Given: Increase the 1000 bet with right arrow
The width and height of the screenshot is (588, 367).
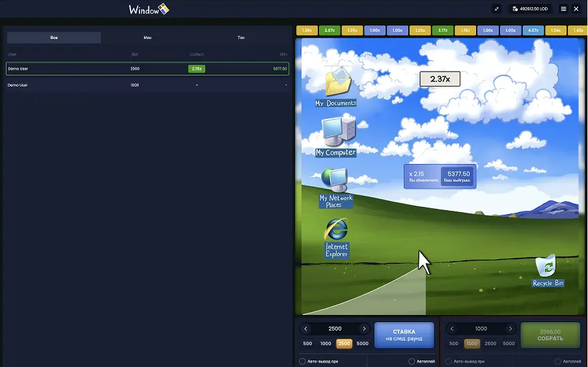Looking at the screenshot, I should (x=510, y=329).
